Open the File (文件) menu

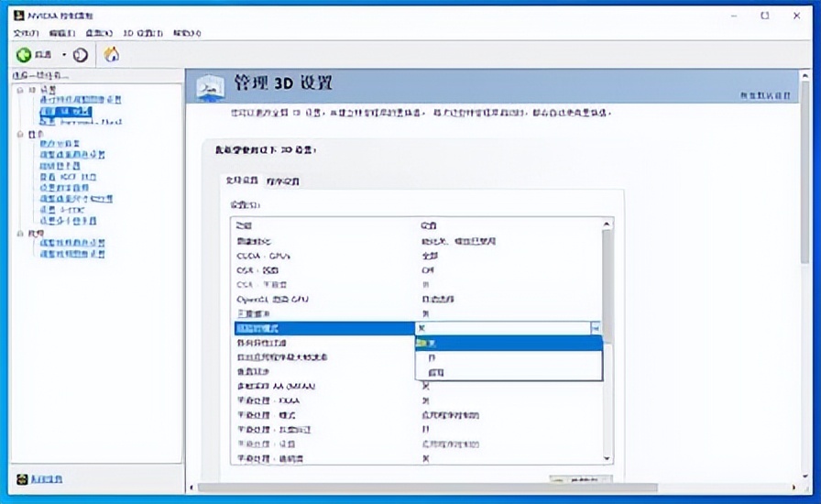pos(26,33)
